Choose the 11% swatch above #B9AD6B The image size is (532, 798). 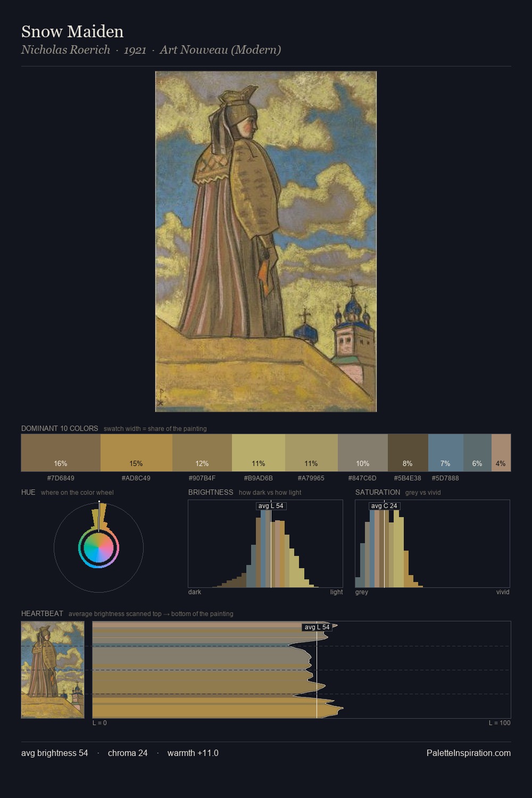[259, 453]
